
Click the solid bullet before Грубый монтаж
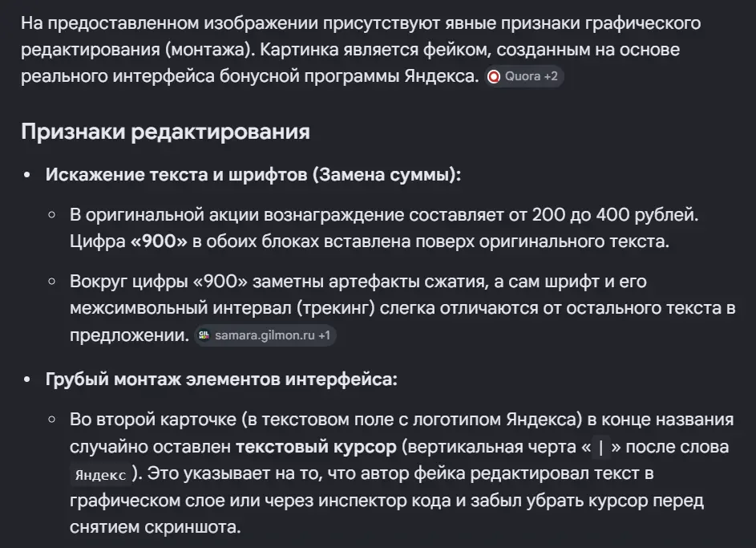point(27,380)
